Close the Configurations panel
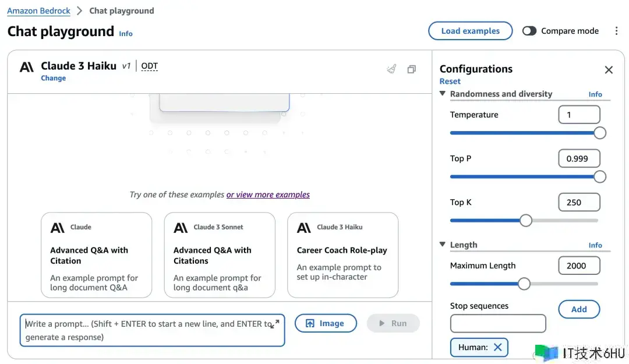This screenshot has height=364, width=629. (x=609, y=70)
